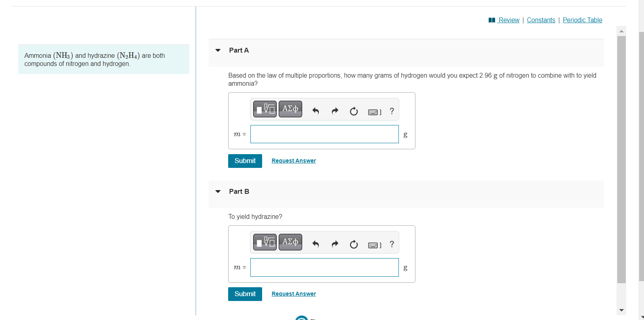Click the inner scrollbar up arrow
Viewport: 644px width, 320px height.
(x=622, y=31)
